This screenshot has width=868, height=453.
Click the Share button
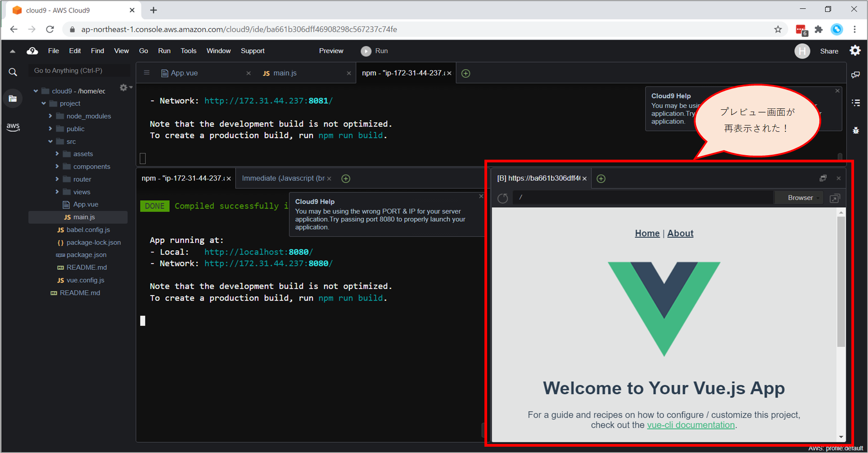tap(829, 51)
